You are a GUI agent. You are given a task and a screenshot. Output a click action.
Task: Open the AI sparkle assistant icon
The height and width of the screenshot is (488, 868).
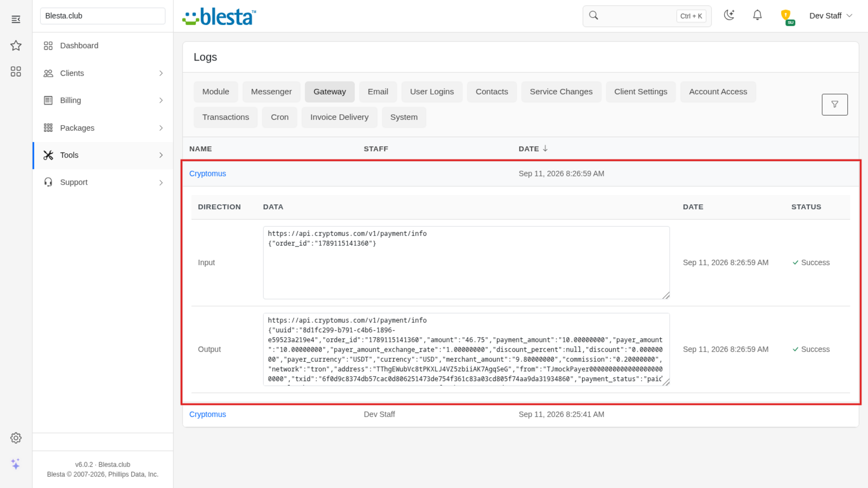click(16, 464)
